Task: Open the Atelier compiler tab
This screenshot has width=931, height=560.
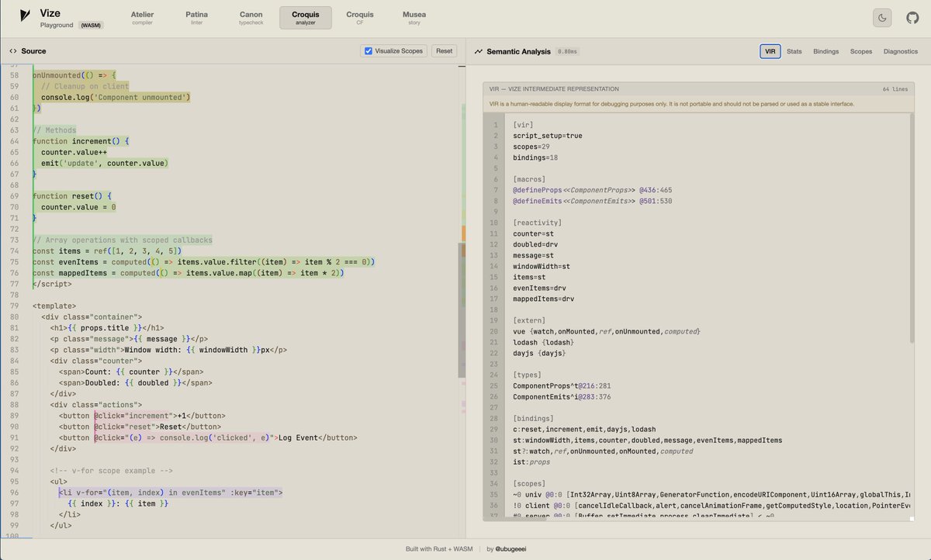Action: (x=143, y=18)
